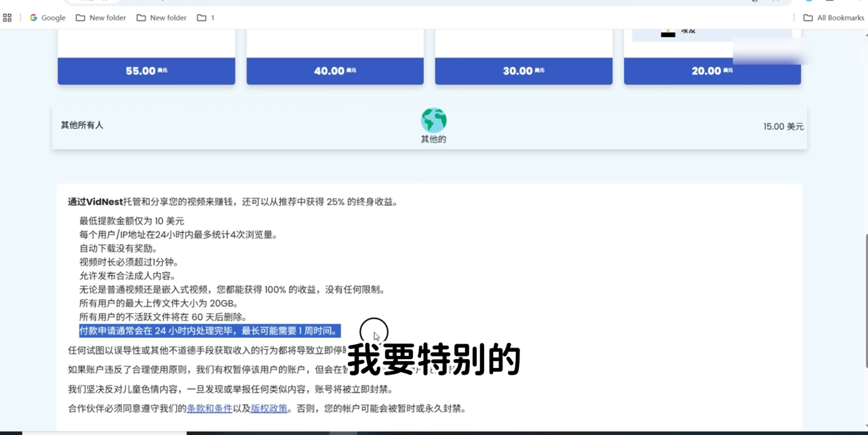Click the 100% 的收益 embedded video line
Screen dimensions: 868x435
click(233, 289)
